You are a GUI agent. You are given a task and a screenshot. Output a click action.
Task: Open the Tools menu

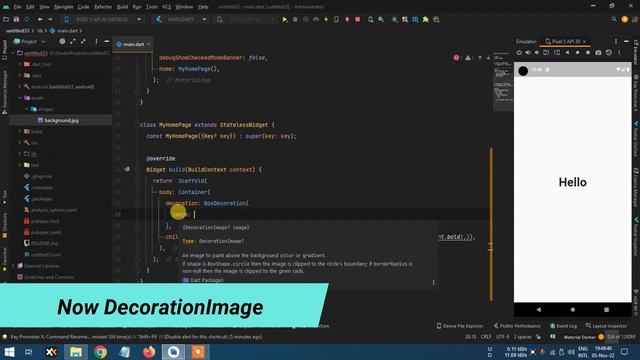tap(151, 7)
